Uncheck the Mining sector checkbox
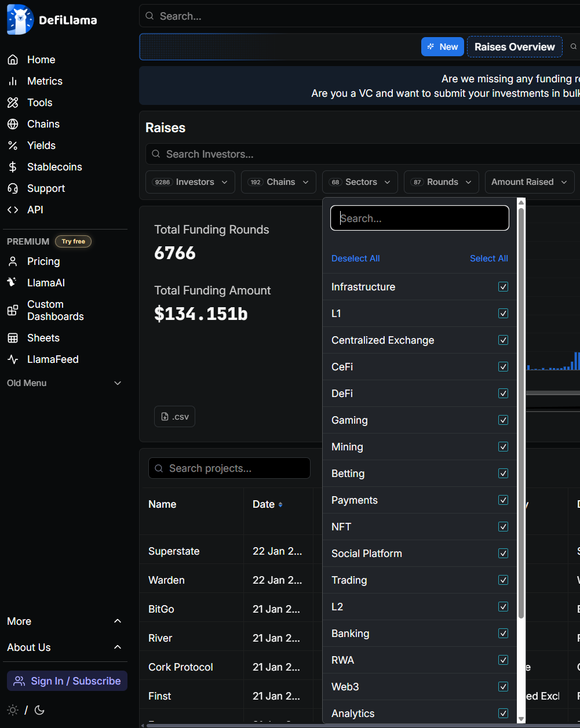Image resolution: width=580 pixels, height=728 pixels. 504,447
